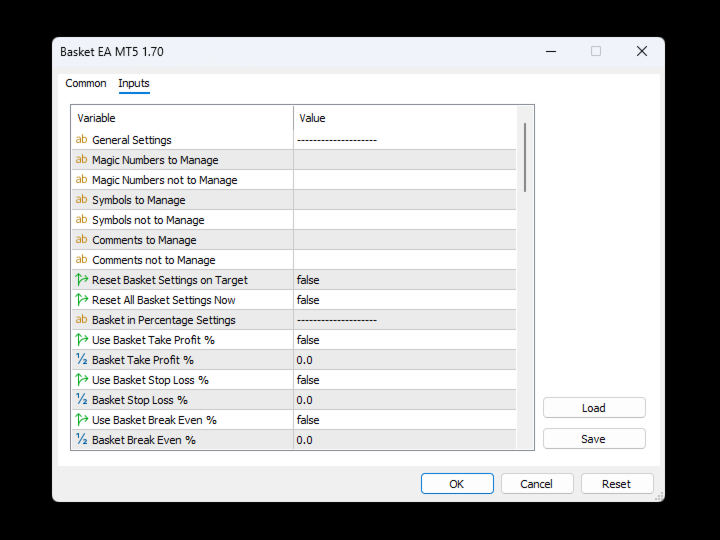Edit the Basket Break Even % value 0.0
This screenshot has width=720, height=540.
click(x=405, y=439)
